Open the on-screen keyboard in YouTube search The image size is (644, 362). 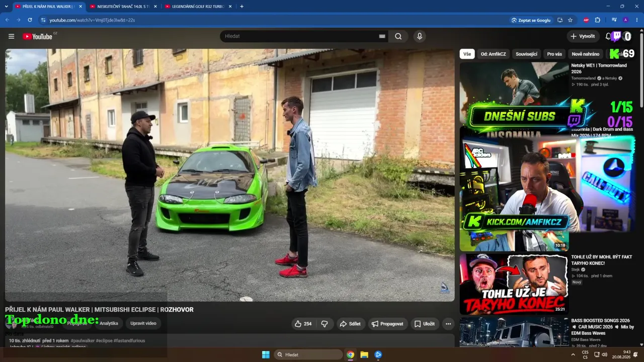[382, 36]
